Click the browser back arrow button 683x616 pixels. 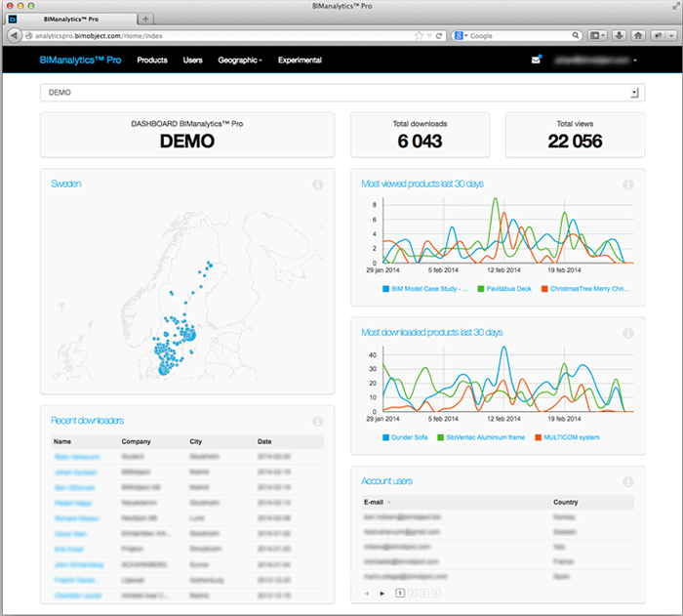[14, 35]
